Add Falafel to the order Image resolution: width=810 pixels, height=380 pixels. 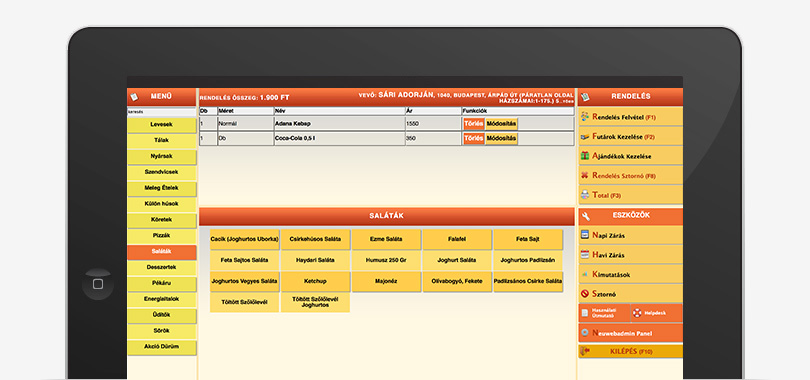point(457,240)
